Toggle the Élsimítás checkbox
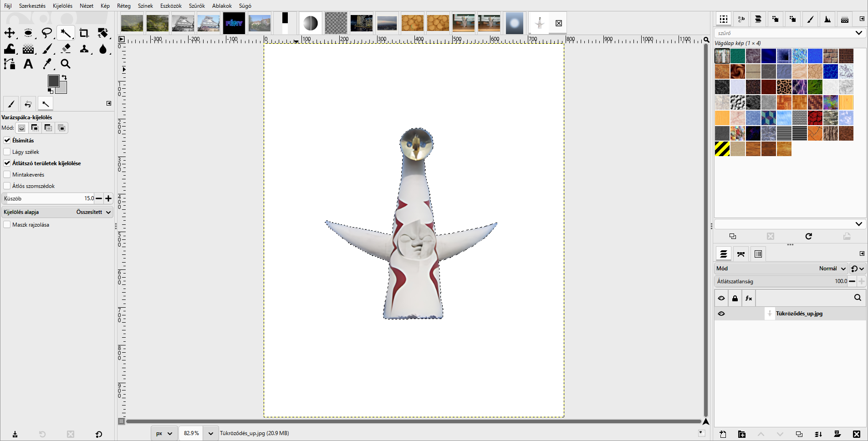 pyautogui.click(x=7, y=140)
